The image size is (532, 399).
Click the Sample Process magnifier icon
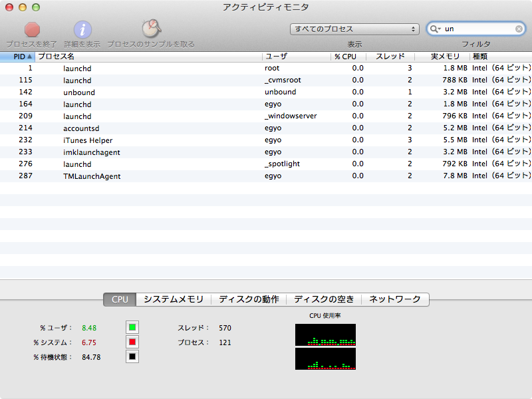click(x=151, y=29)
